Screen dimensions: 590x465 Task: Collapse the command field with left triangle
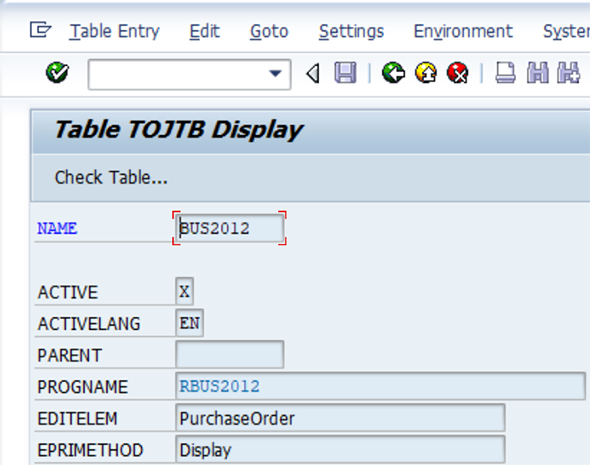[x=313, y=73]
